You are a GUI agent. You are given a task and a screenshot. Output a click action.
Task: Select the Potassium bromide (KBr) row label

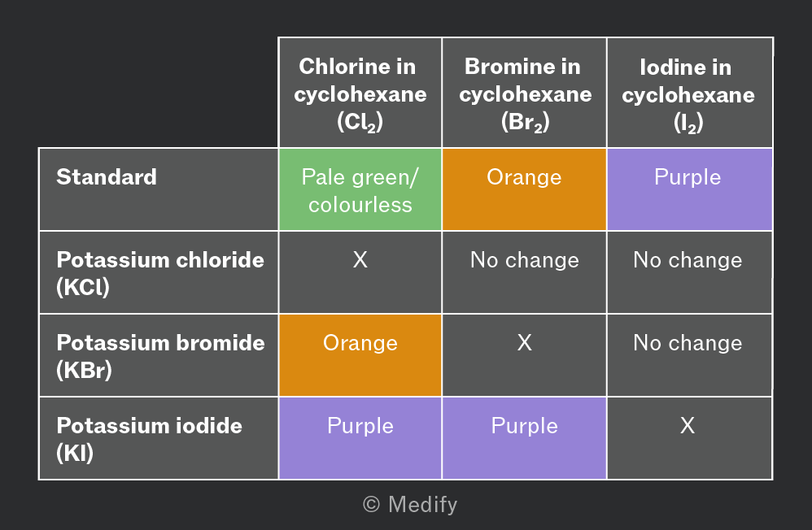click(159, 355)
